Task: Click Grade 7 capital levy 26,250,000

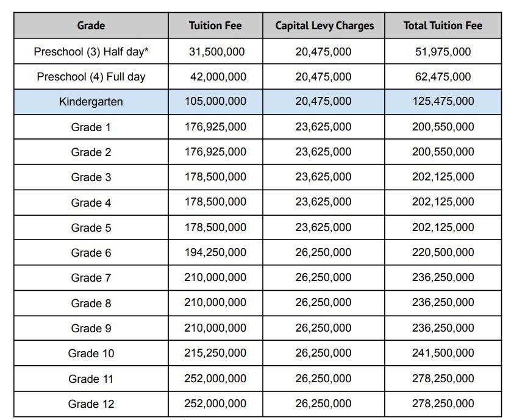Action: pyautogui.click(x=323, y=277)
